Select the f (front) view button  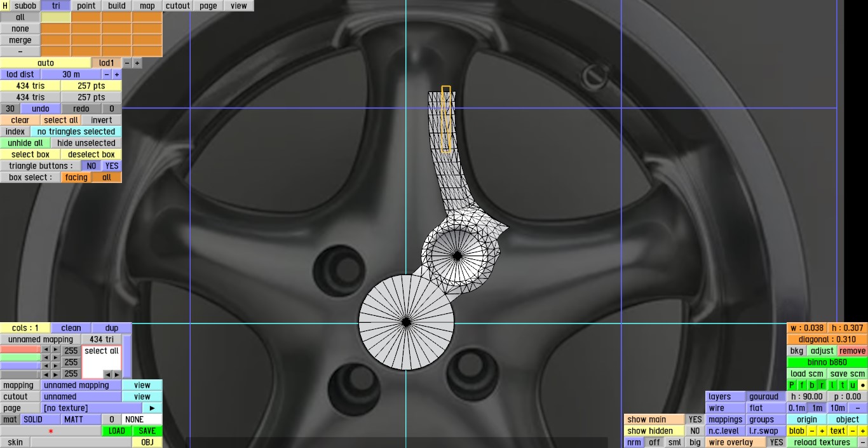click(802, 385)
